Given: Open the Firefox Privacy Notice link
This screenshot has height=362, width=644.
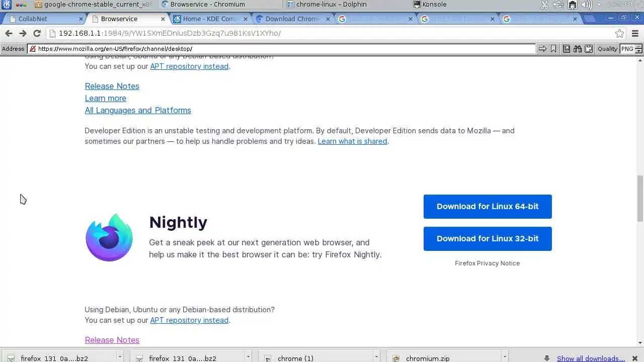Looking at the screenshot, I should [x=487, y=263].
